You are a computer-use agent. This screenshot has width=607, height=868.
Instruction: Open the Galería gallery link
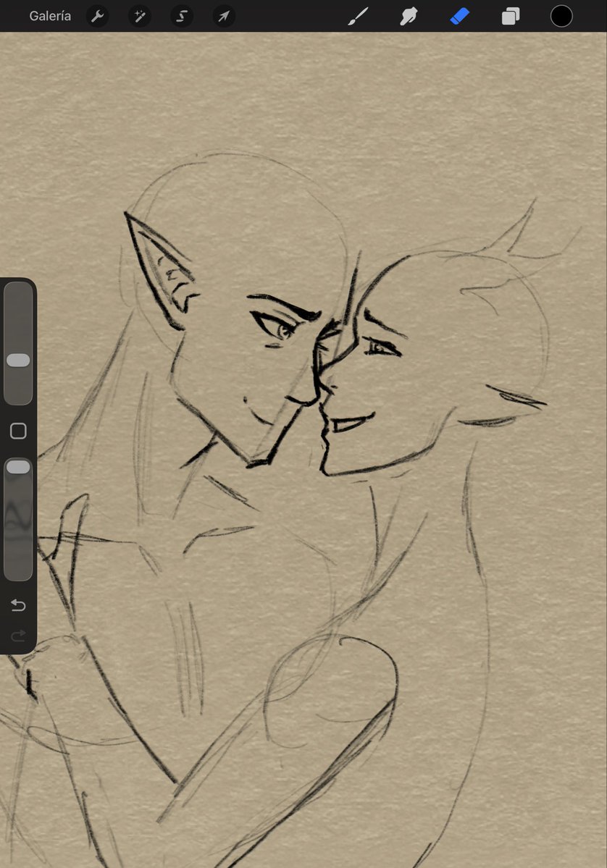click(x=50, y=16)
